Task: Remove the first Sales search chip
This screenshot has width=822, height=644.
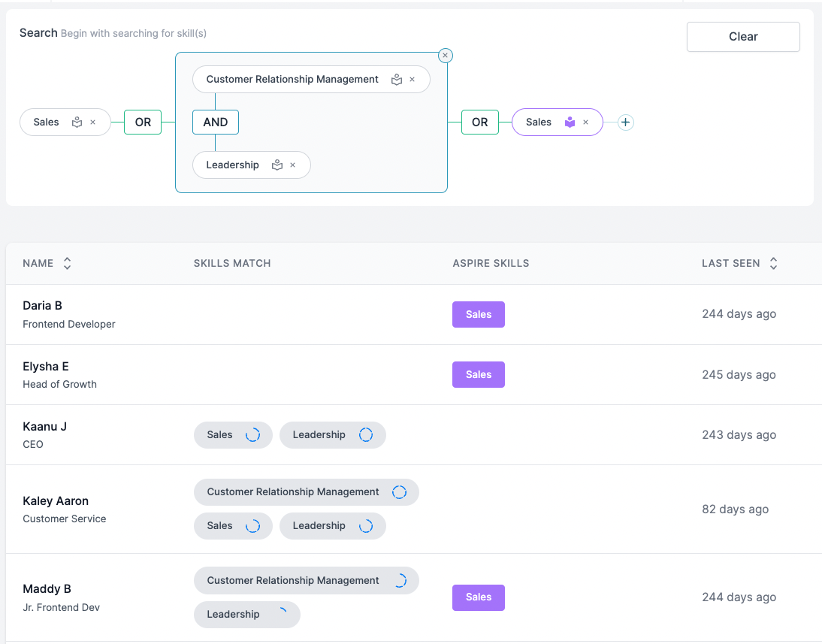Action: click(92, 122)
